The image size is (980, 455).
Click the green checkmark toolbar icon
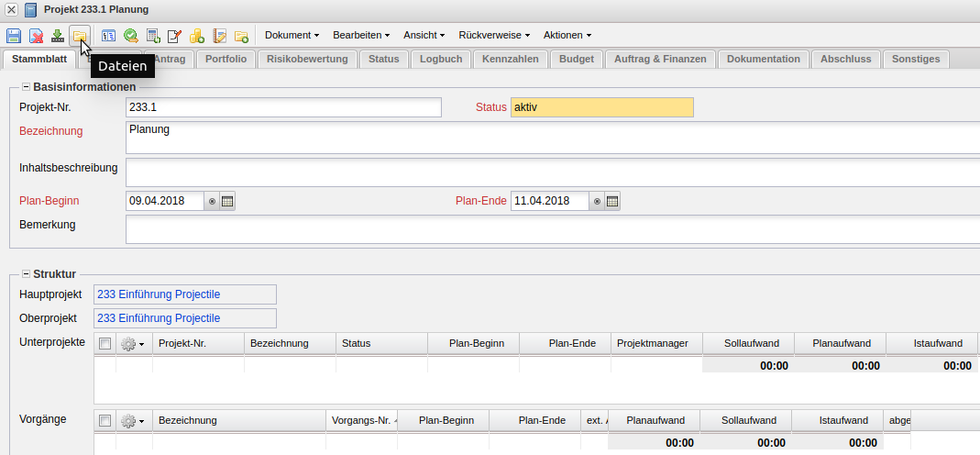(131, 36)
